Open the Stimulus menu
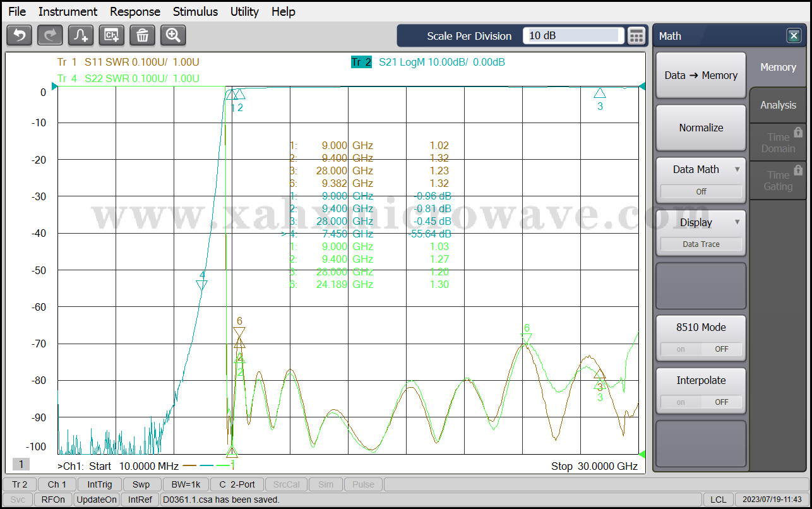This screenshot has height=509, width=812. tap(195, 11)
